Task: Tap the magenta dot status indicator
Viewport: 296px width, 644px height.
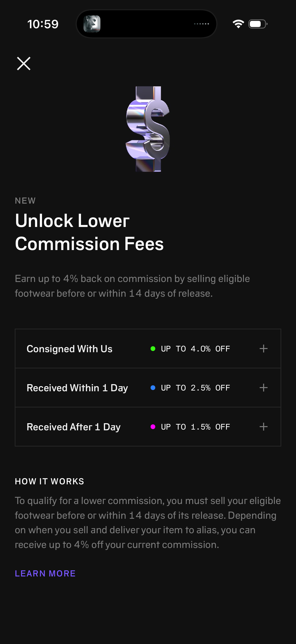Action: coord(153,426)
